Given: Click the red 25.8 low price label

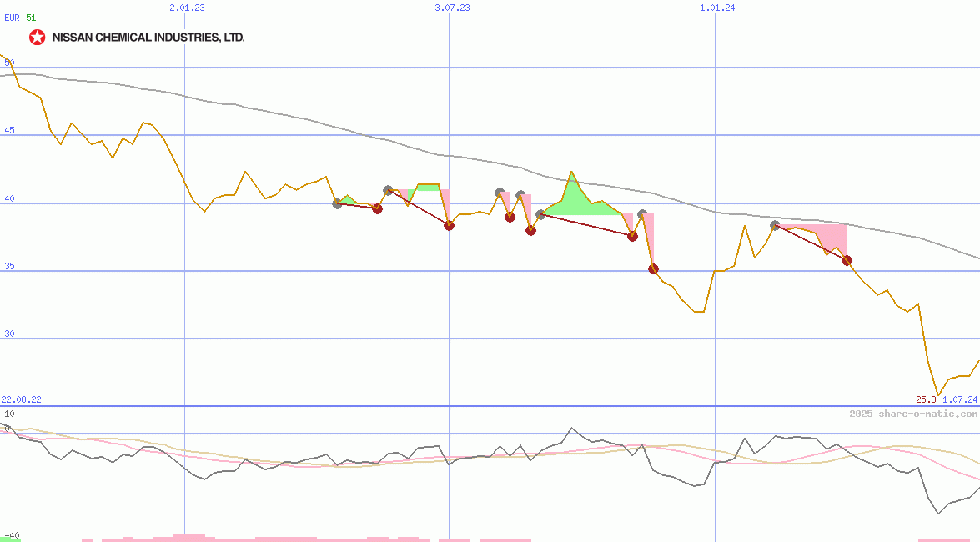Looking at the screenshot, I should pos(927,399).
